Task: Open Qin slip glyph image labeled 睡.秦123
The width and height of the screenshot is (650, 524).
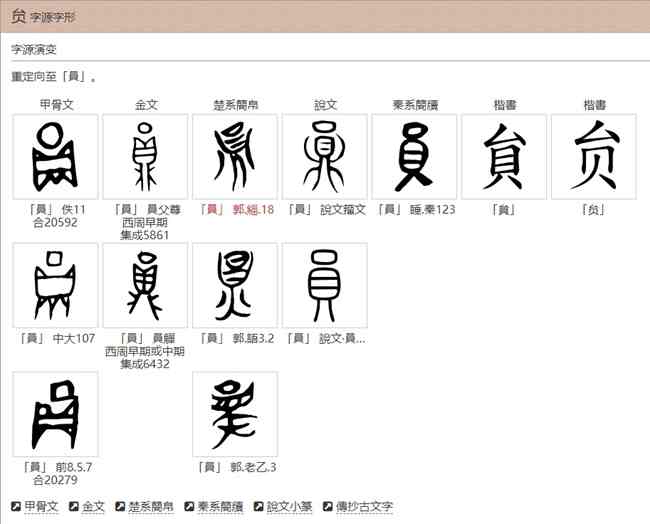Action: click(x=414, y=157)
